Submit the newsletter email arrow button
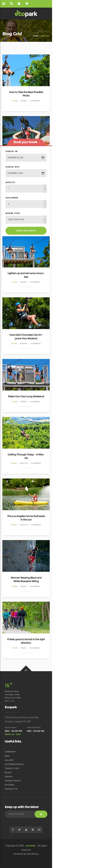97x868 pixels. pos(41,814)
